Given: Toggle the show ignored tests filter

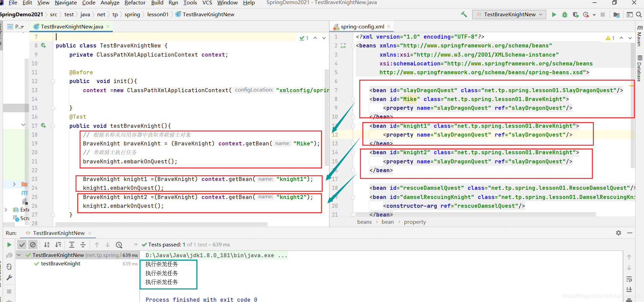Looking at the screenshot, I should (x=33, y=245).
